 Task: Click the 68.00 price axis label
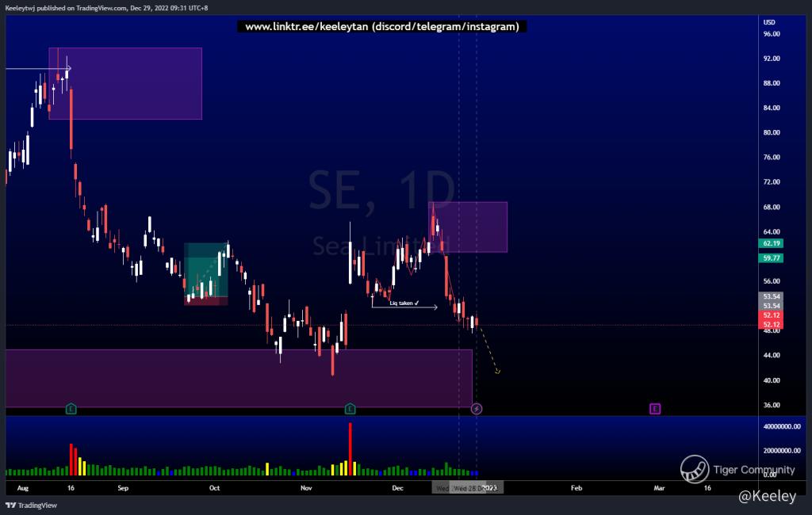click(771, 207)
